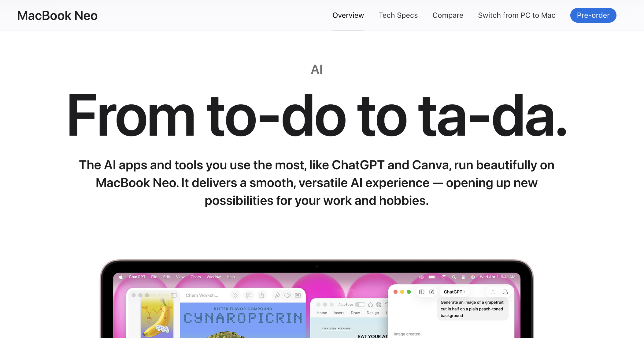Click the "Image created" status text
The height and width of the screenshot is (338, 644).
[407, 334]
